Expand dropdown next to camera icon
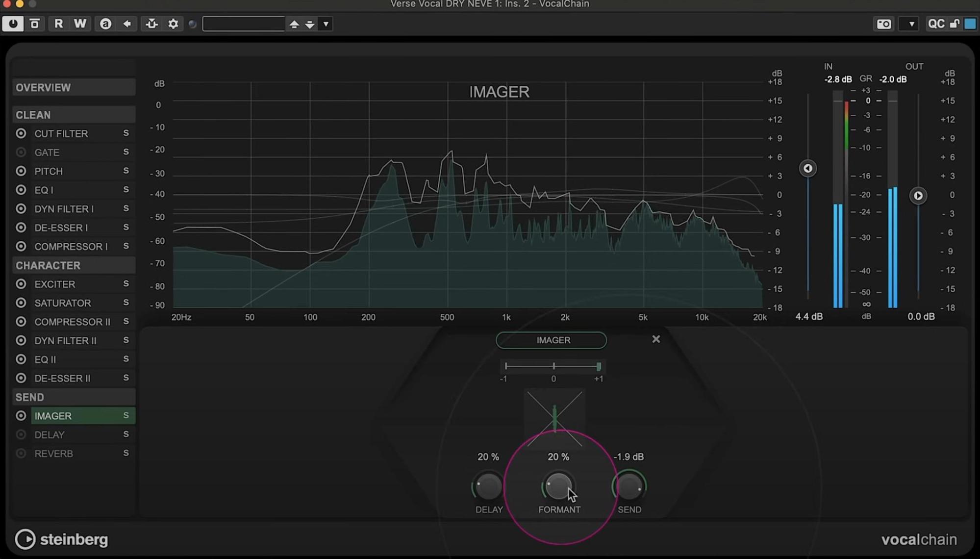Image resolution: width=980 pixels, height=559 pixels. [x=911, y=24]
